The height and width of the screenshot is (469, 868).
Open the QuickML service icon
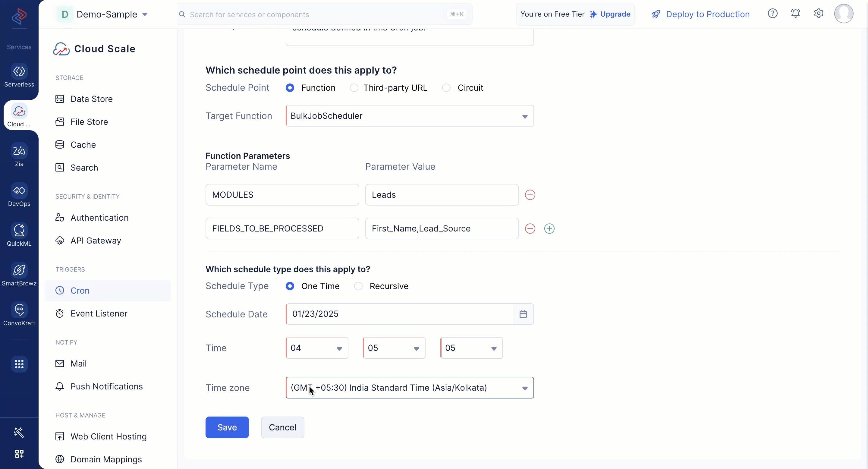click(x=19, y=231)
